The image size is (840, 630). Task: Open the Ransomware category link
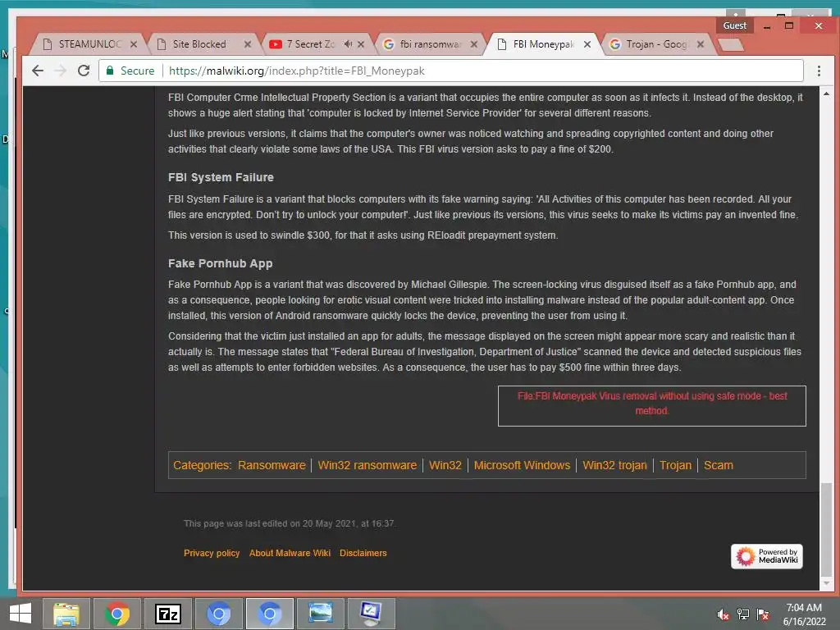tap(272, 465)
